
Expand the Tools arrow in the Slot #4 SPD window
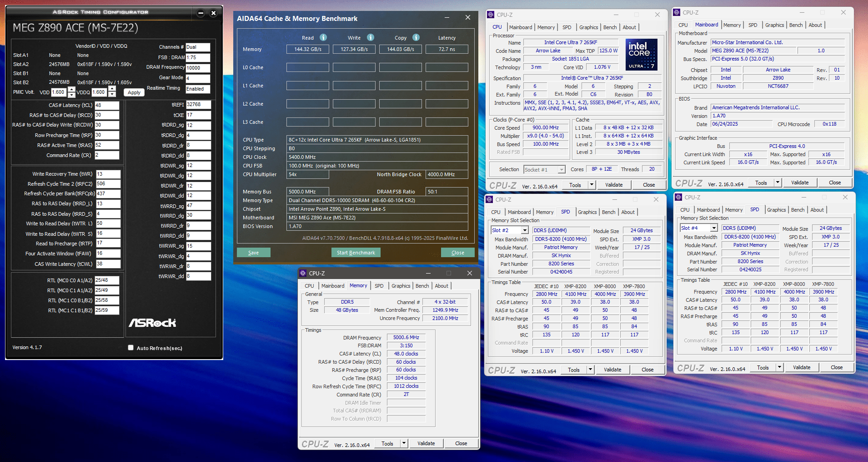click(x=779, y=367)
